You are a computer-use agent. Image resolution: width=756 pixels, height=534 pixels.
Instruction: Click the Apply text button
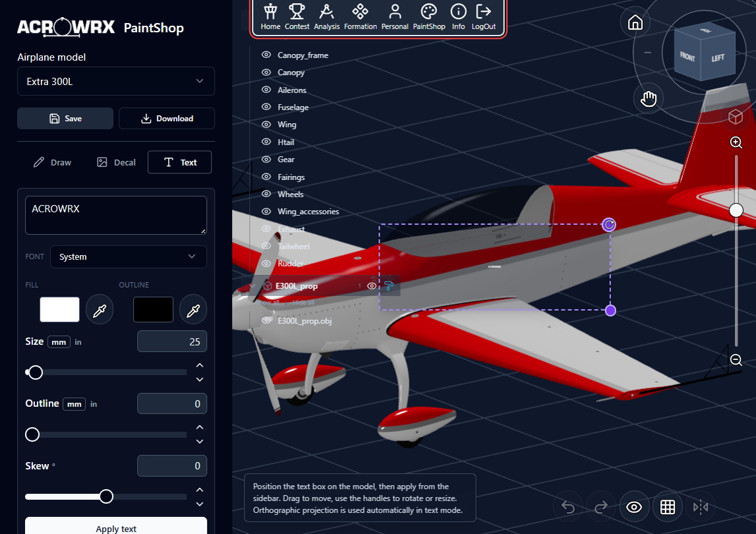(116, 526)
